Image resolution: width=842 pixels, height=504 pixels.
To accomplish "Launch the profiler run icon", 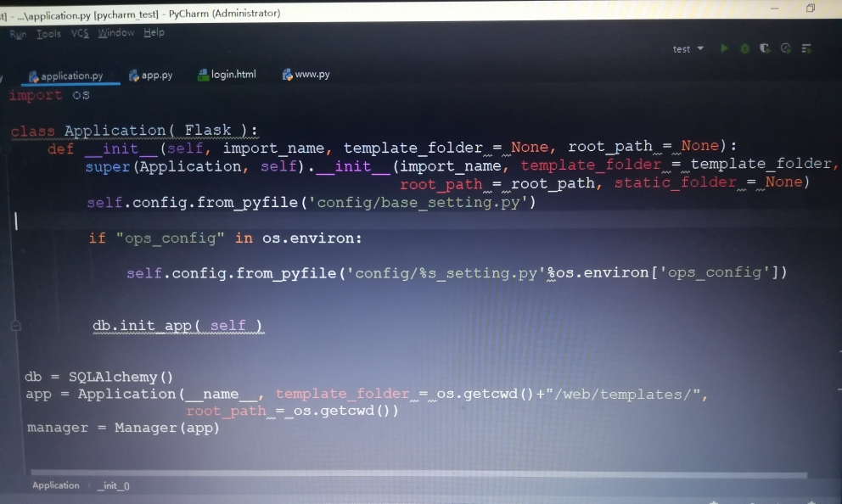I will (x=786, y=48).
